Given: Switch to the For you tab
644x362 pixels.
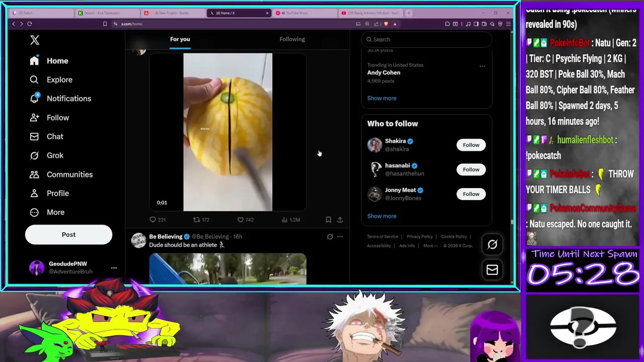Looking at the screenshot, I should pyautogui.click(x=180, y=39).
